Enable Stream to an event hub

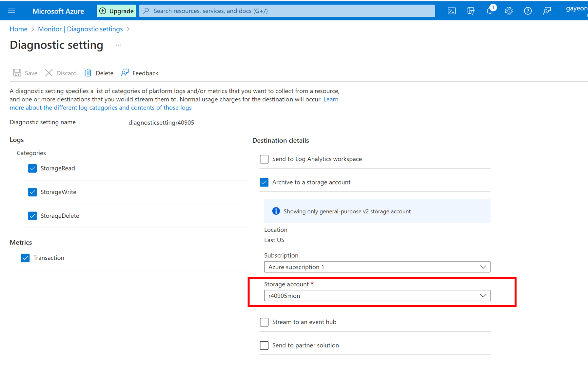[x=264, y=322]
